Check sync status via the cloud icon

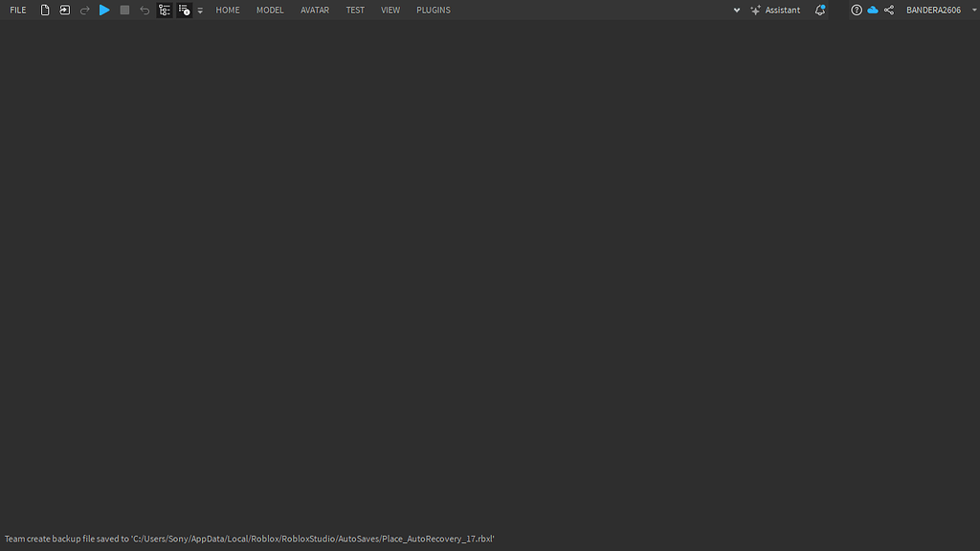[872, 10]
